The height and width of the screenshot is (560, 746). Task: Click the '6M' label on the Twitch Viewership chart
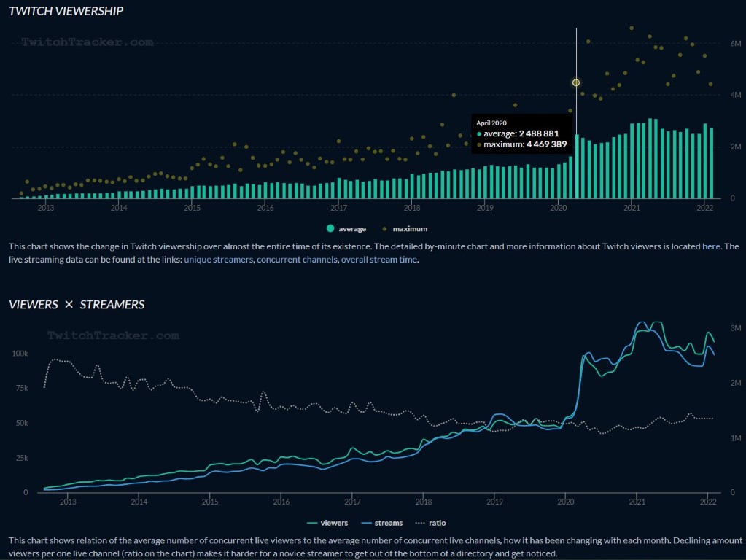coord(736,43)
